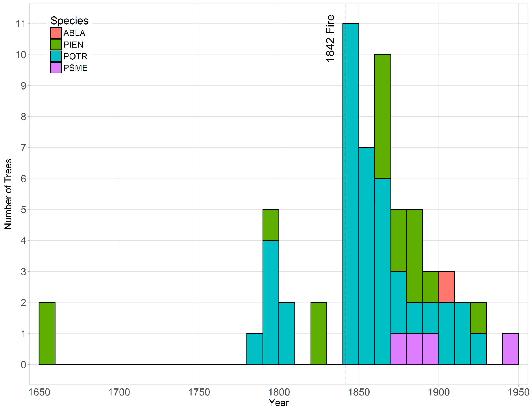Screen dimensions: 532x409
Task: Click the green bar at 1650
Action: [x=47, y=333]
